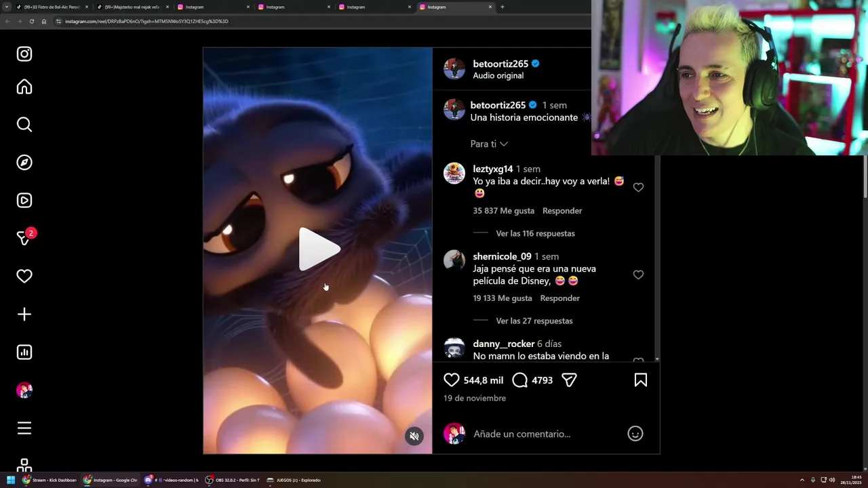Like leztyxg14's comment
This screenshot has height=488, width=868.
(x=638, y=187)
